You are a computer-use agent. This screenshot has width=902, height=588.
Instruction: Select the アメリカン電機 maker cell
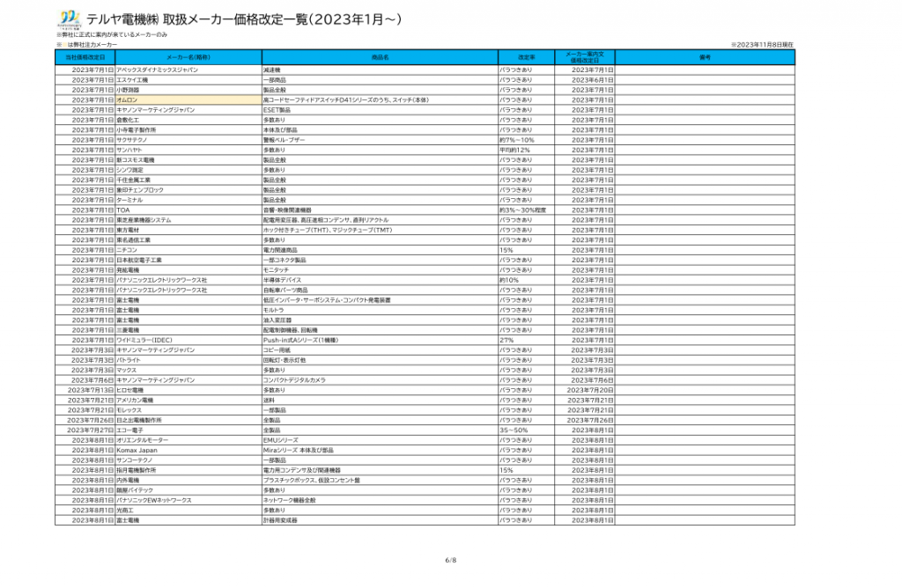point(189,400)
